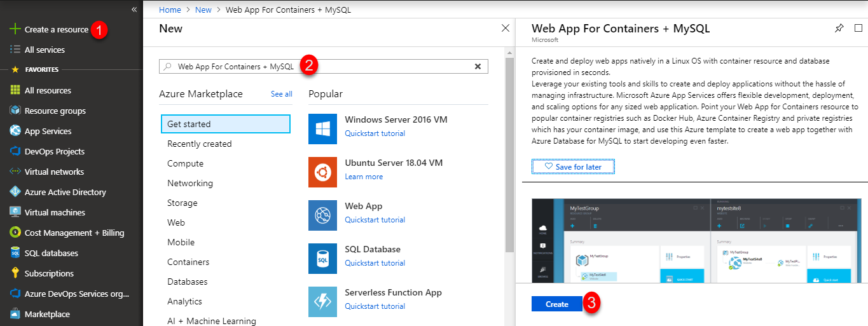Open Ubuntu Server Learn more link
Viewport: 868px width, 326px height.
364,177
